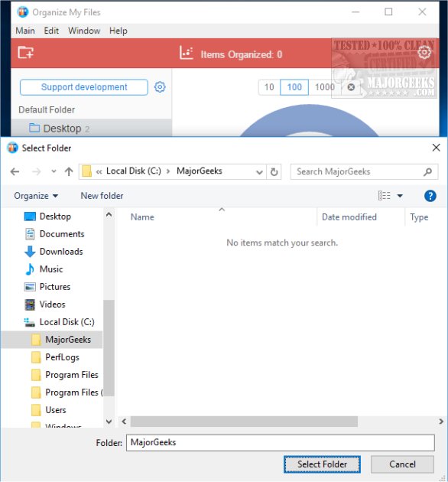Click navigation pane scroll up arrow
The width and height of the screenshot is (448, 482).
109,214
